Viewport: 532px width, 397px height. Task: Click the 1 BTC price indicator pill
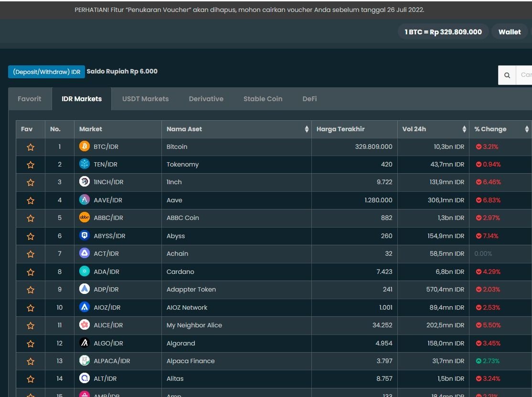point(443,32)
